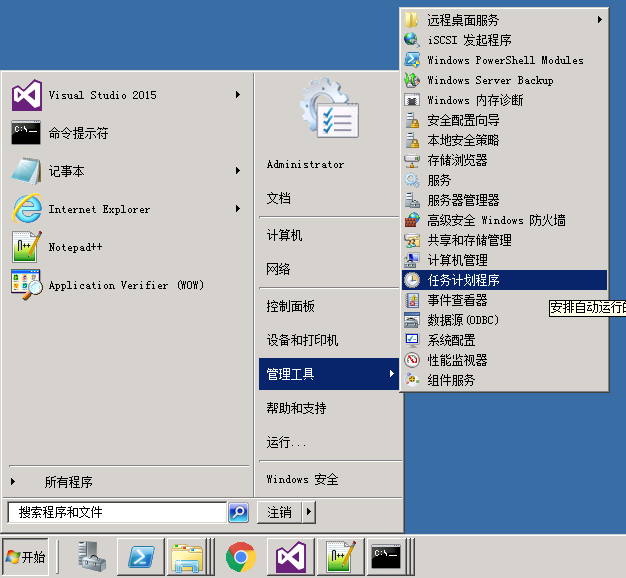Viewport: 626px width, 578px height.
Task: Open the 性能监视器 icon
Action: [x=412, y=360]
